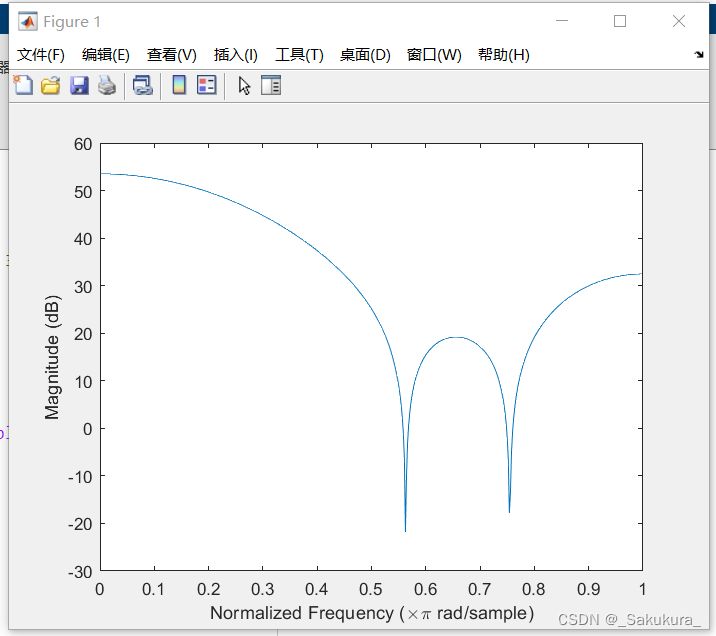716x636 pixels.
Task: Click the Link Plot toolbar icon
Action: (142, 85)
